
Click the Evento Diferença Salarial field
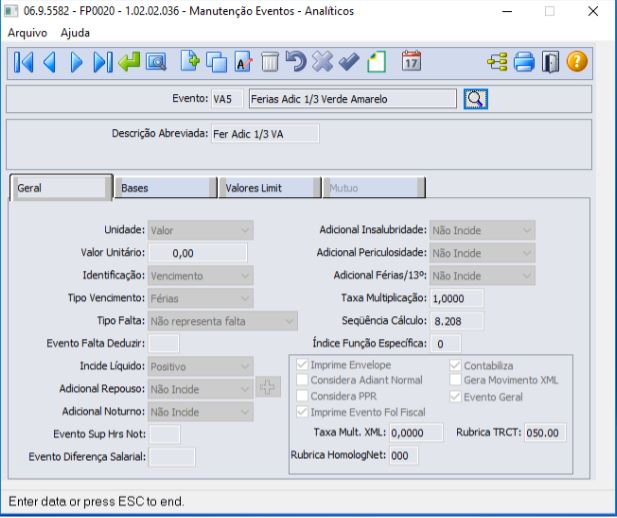click(x=172, y=457)
